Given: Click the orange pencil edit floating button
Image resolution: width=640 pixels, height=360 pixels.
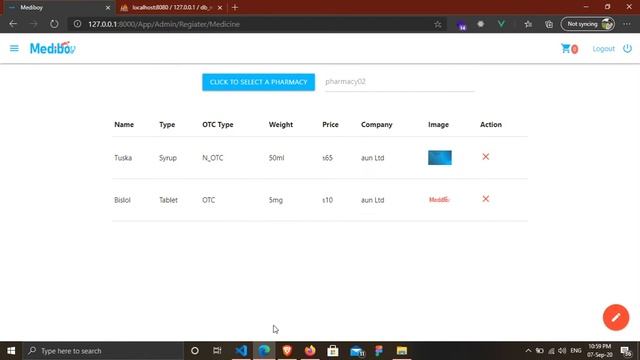Looking at the screenshot, I should click(616, 317).
